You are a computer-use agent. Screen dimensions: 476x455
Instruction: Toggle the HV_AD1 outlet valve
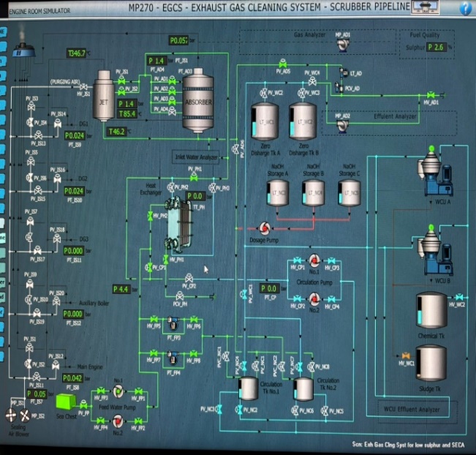point(432,94)
